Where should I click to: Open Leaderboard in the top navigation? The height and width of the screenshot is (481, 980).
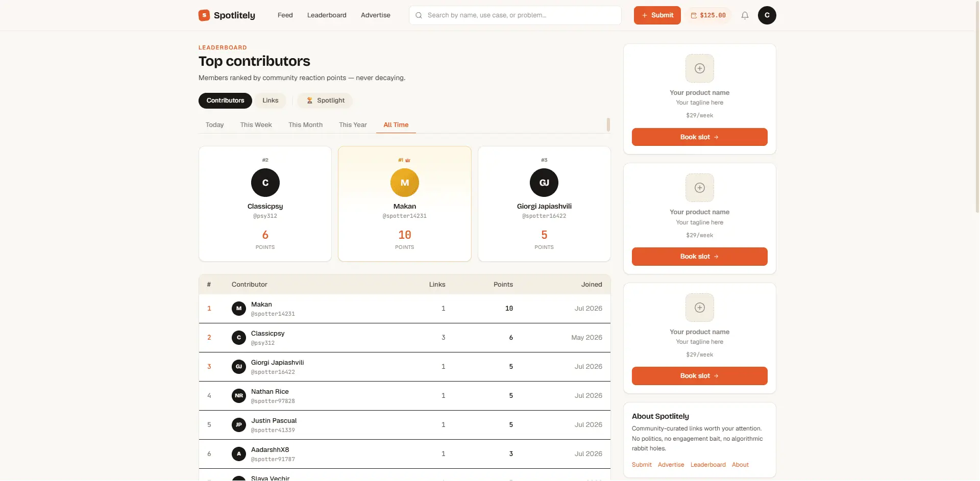(327, 15)
